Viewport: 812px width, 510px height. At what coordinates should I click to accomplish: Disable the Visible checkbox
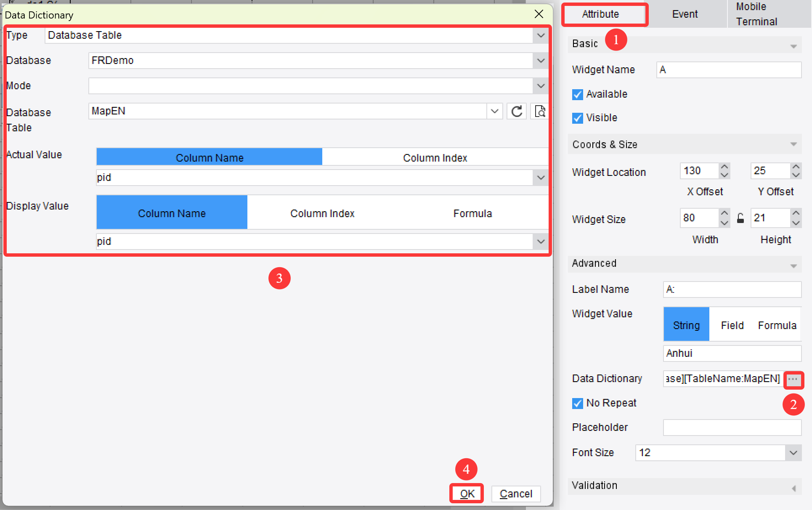[x=577, y=118]
